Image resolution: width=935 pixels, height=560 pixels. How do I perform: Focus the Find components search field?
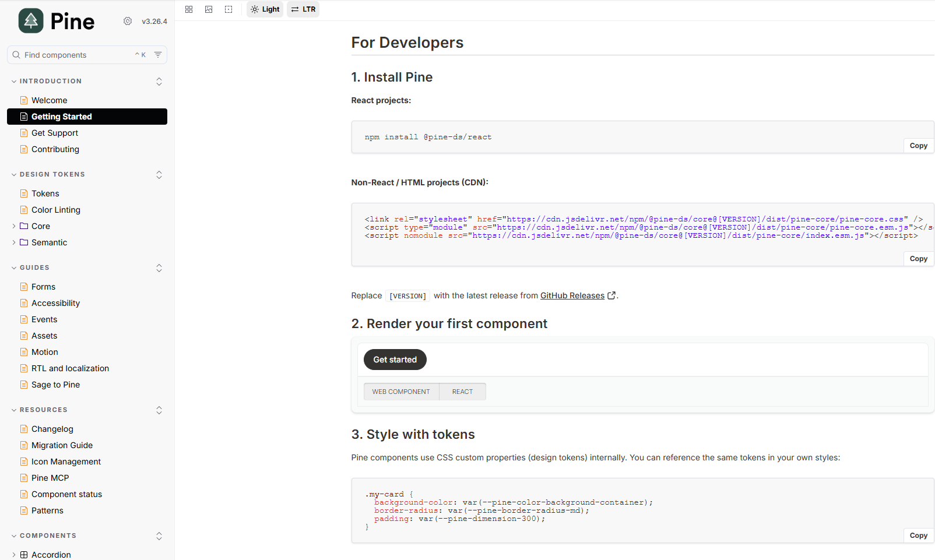(x=87, y=55)
